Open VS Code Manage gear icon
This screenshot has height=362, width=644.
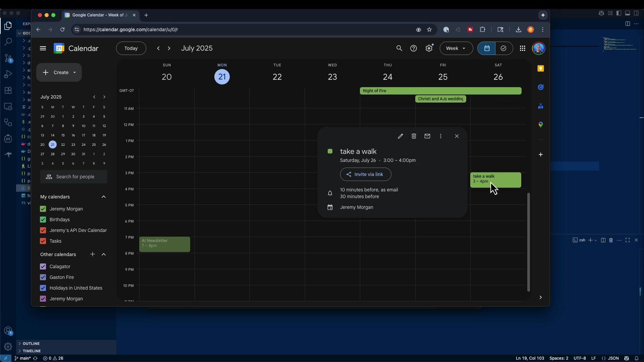pyautogui.click(x=8, y=347)
